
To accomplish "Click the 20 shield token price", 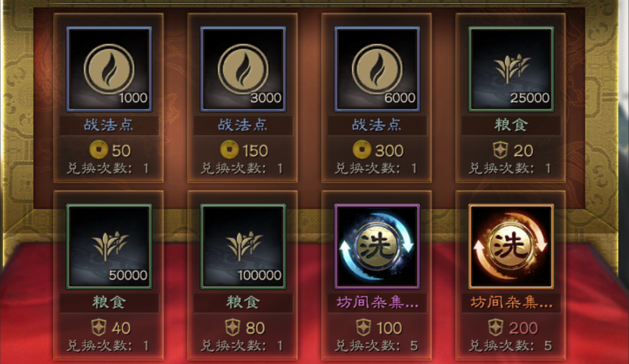I will click(x=513, y=150).
